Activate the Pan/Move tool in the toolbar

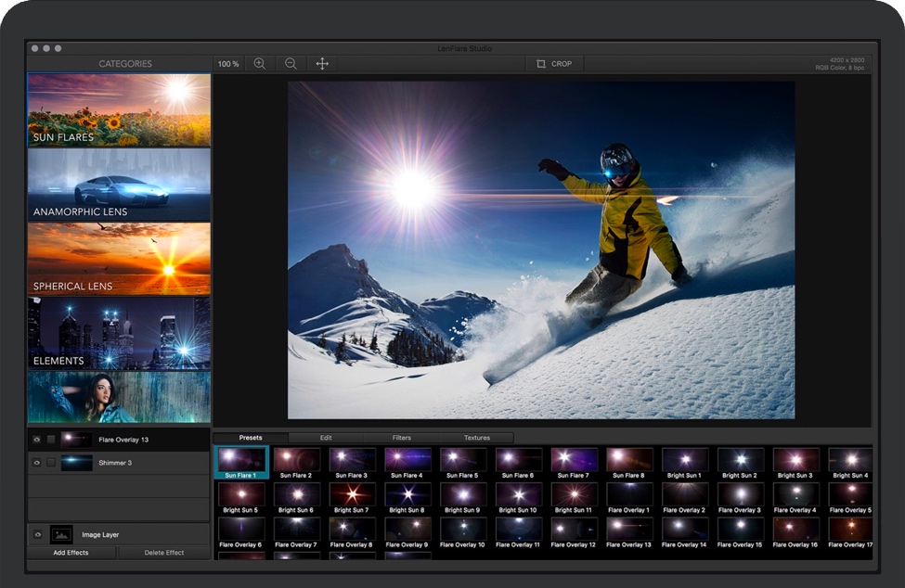(x=321, y=63)
